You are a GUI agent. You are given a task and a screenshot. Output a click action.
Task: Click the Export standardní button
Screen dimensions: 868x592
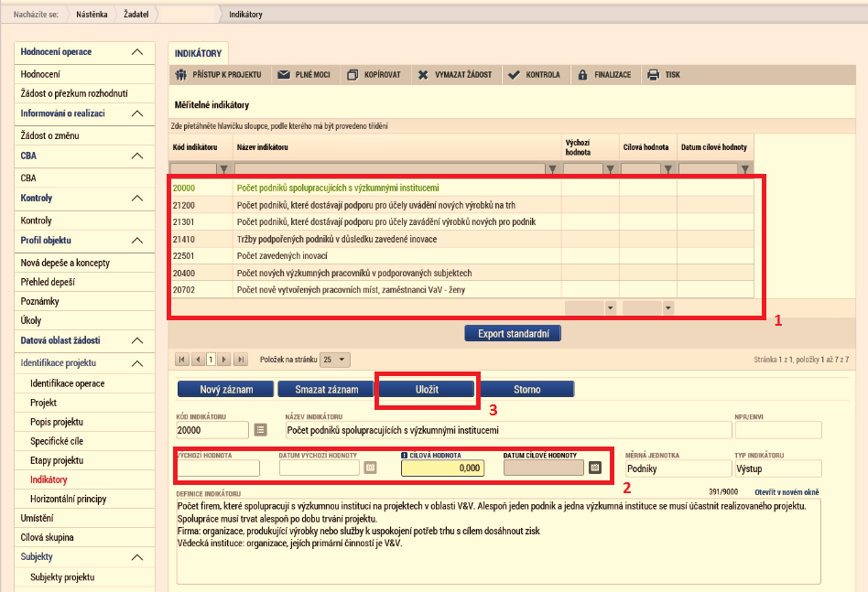tap(513, 334)
